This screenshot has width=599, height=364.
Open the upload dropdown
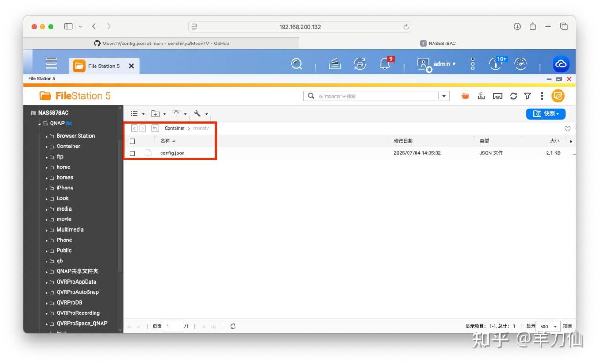(x=179, y=114)
